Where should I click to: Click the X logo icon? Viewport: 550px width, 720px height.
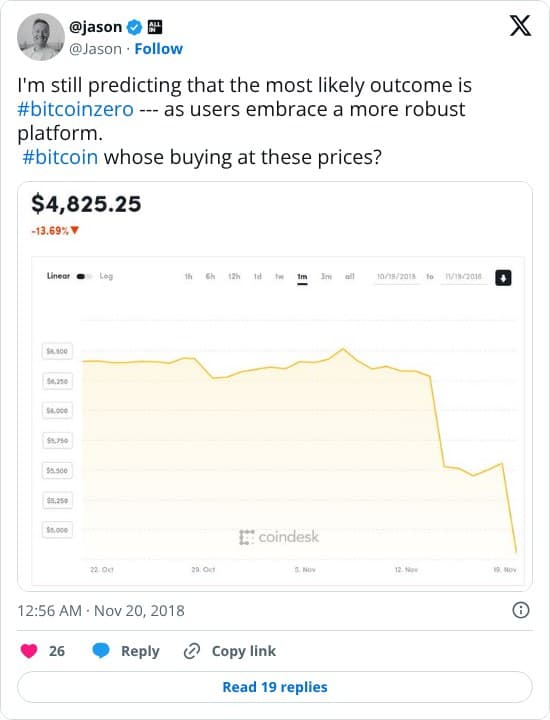(x=520, y=25)
